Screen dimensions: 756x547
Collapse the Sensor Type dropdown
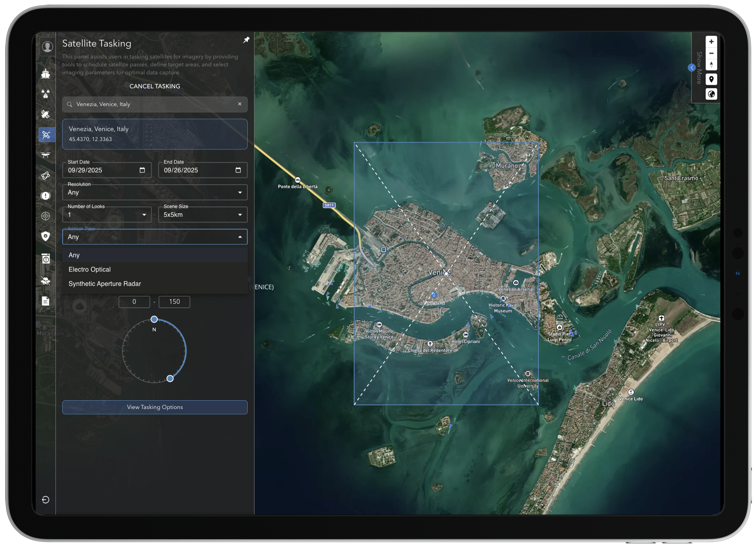[155, 237]
